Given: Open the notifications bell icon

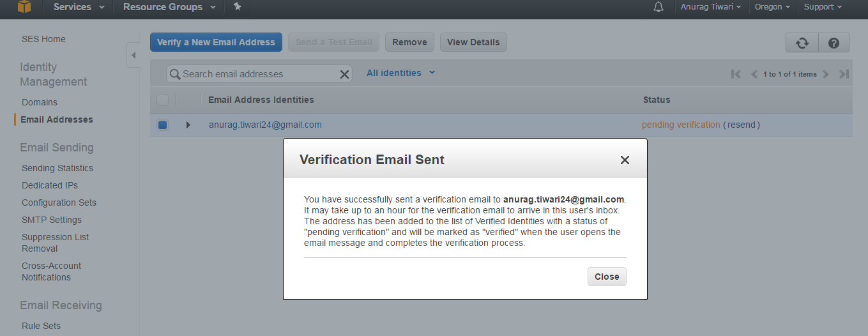Looking at the screenshot, I should pos(659,7).
